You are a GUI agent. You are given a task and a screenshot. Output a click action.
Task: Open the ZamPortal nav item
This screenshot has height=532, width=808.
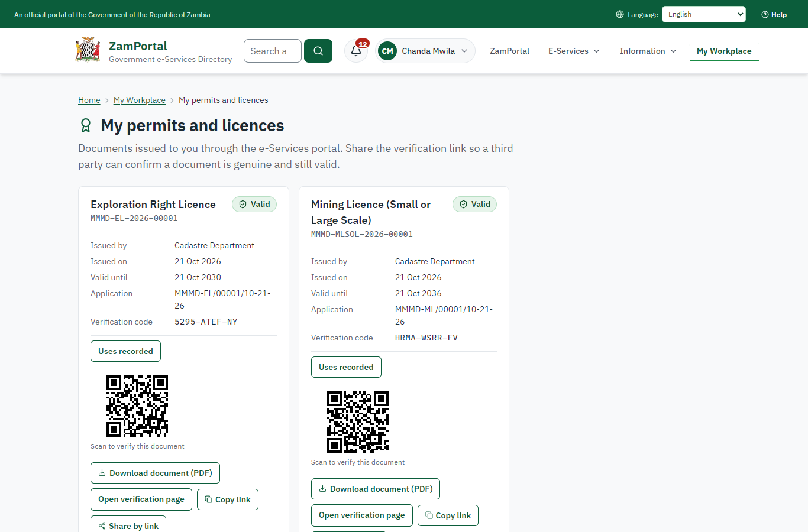point(509,51)
